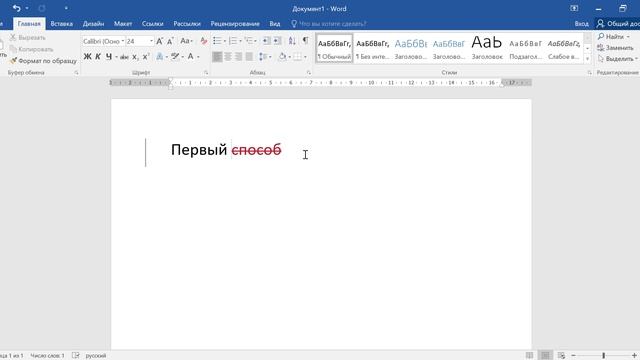The image size is (640, 360).
Task: Sort text alphabetically
Action: [x=292, y=41]
